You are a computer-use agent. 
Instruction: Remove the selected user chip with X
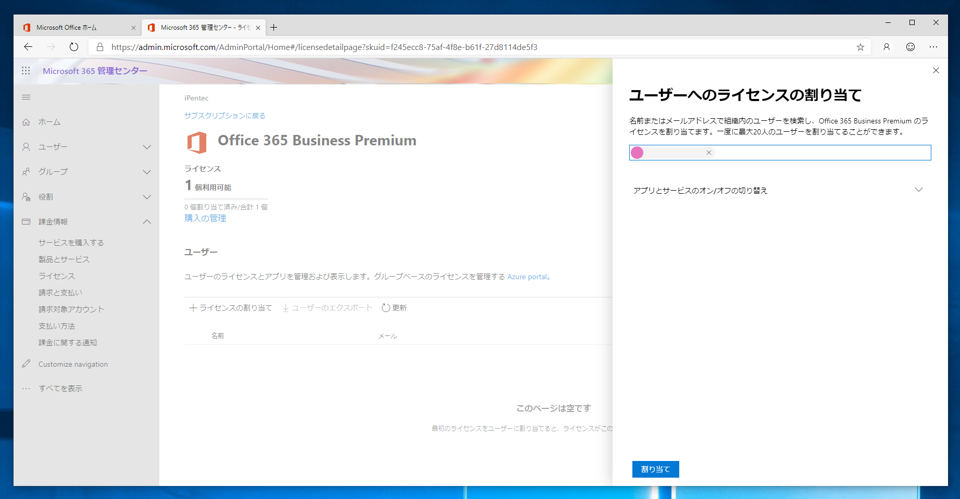point(708,152)
